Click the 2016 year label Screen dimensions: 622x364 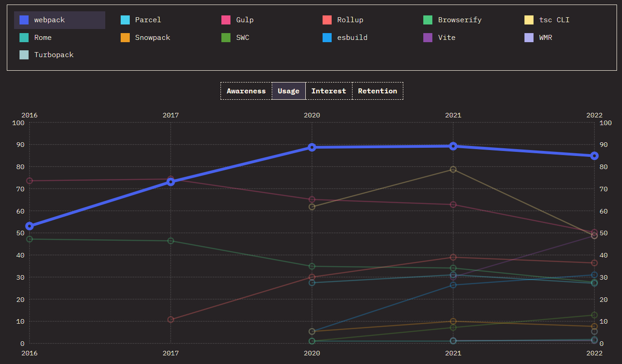(x=29, y=115)
